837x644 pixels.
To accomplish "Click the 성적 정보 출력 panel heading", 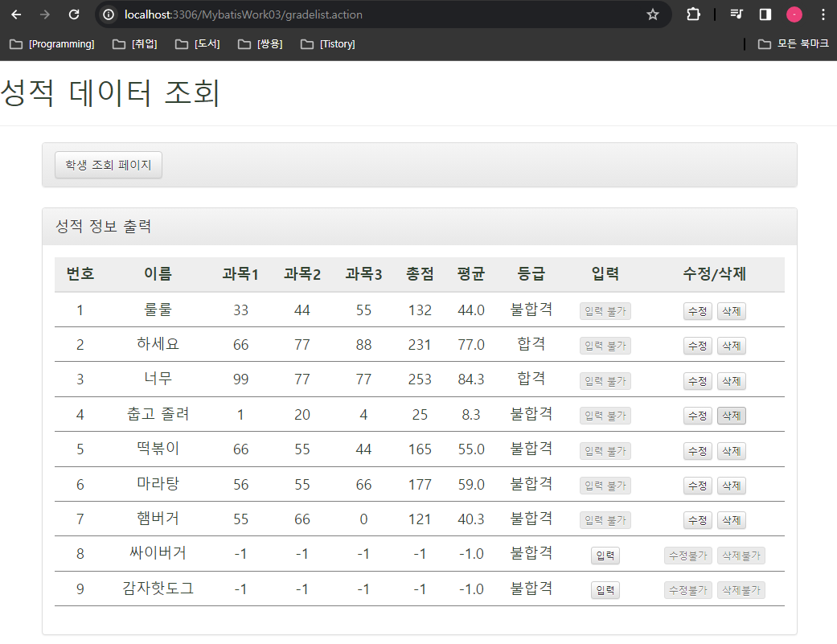I will pos(103,226).
